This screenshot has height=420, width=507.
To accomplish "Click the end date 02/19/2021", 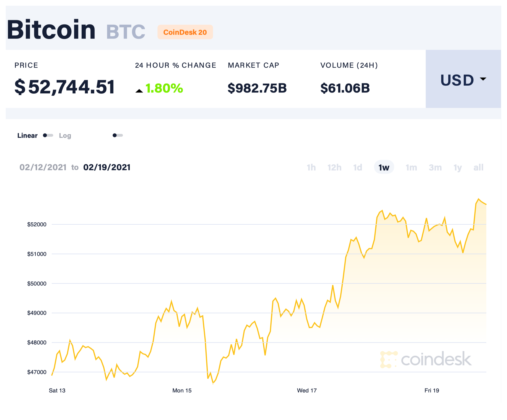I will (107, 167).
